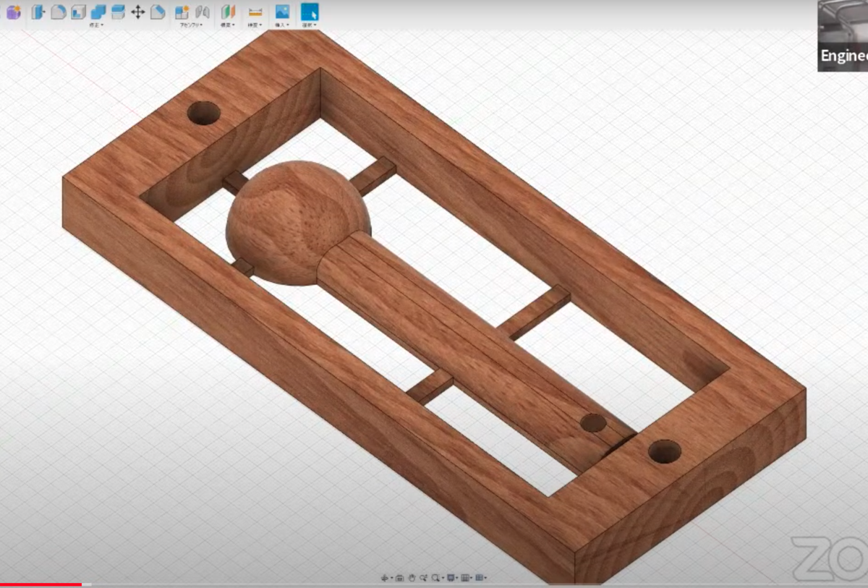Open the 選択 (Select) dropdown
Image resolution: width=868 pixels, height=588 pixels.
(310, 25)
